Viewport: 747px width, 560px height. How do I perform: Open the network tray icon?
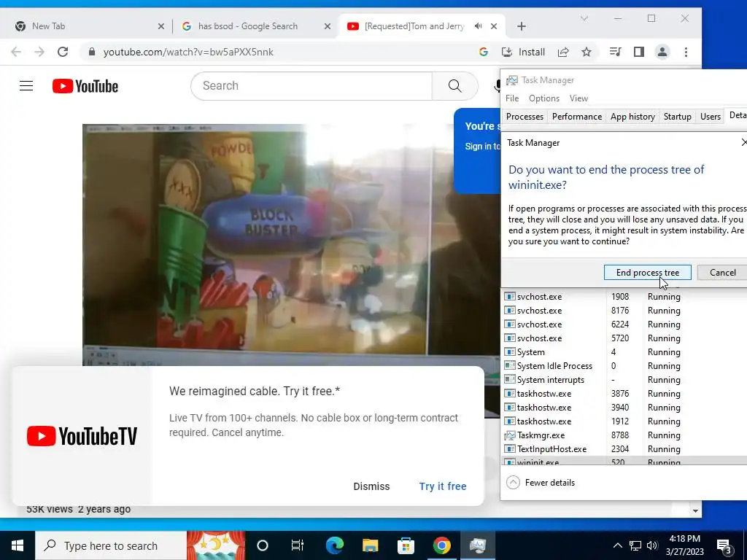(x=635, y=545)
